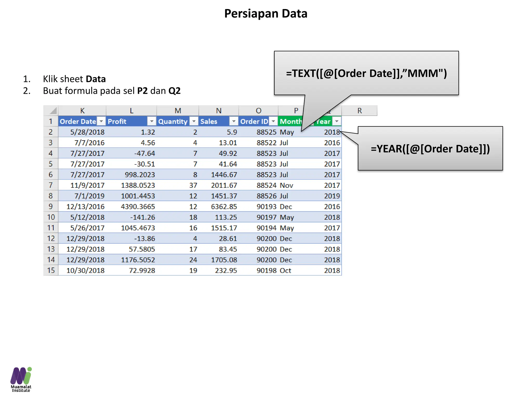Viewport: 532px width, 399px height.
Task: Select row 15 header
Action: 51,270
